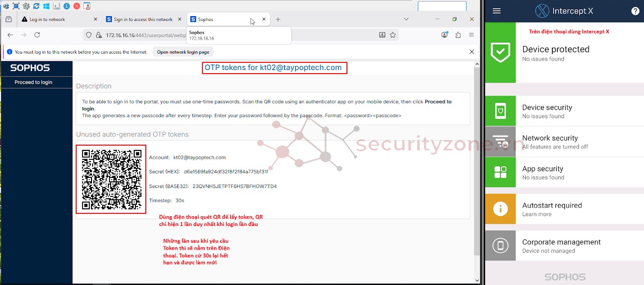Open the App security grid icon
The image size is (644, 285).
click(500, 172)
